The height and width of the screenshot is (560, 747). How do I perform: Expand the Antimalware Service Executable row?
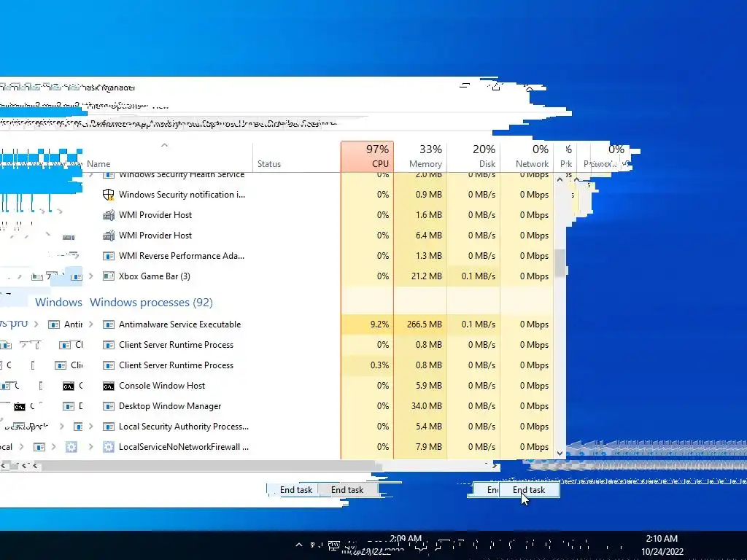pyautogui.click(x=91, y=324)
